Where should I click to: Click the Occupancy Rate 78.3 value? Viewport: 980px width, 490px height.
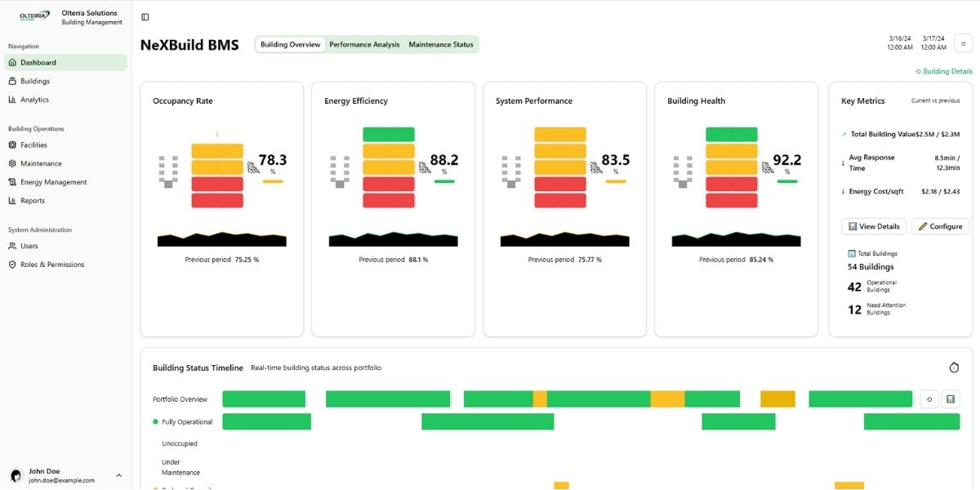point(273,160)
